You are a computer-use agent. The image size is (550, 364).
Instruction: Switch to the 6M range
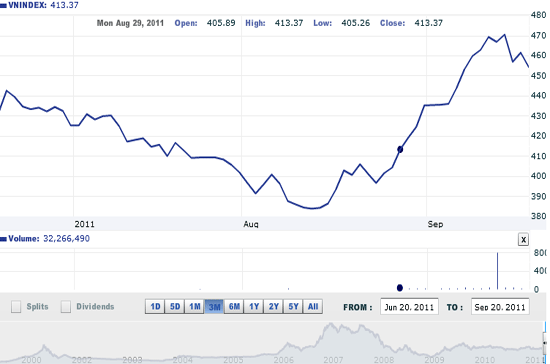[234, 306]
